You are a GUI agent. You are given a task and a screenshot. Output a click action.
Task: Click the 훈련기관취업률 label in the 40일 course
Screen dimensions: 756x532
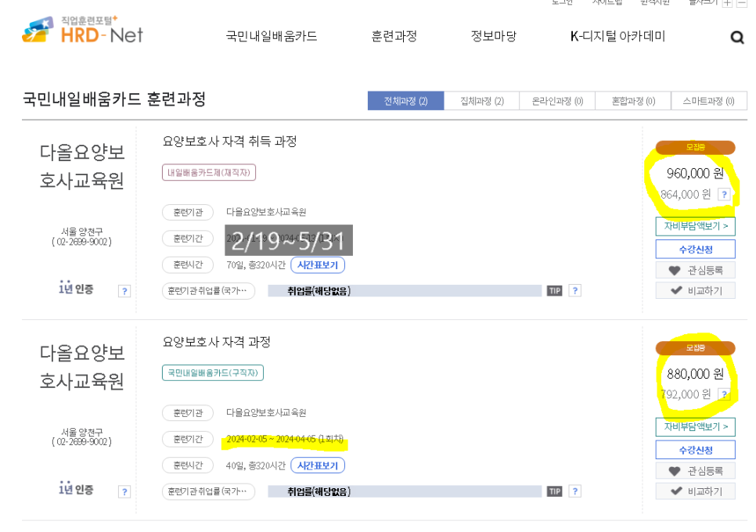pos(208,491)
